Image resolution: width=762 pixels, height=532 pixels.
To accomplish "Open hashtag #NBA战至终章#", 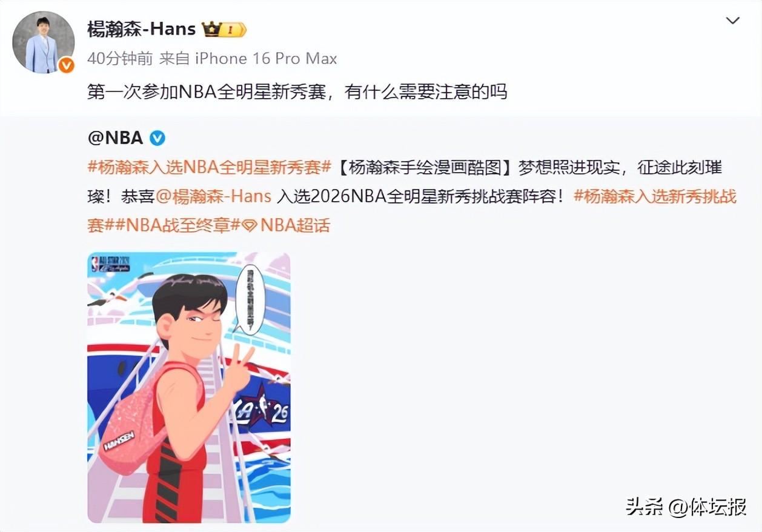I will pyautogui.click(x=174, y=225).
